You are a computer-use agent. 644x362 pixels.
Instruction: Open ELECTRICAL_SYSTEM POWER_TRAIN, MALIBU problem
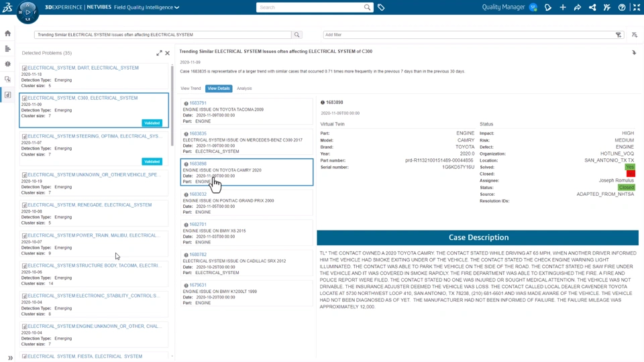click(x=93, y=235)
